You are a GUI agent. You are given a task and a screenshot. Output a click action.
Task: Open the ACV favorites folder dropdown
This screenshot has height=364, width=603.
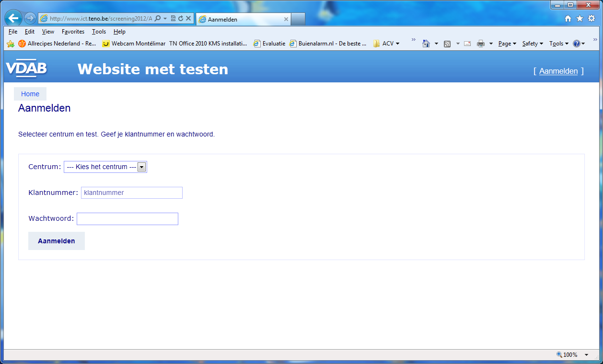point(386,44)
